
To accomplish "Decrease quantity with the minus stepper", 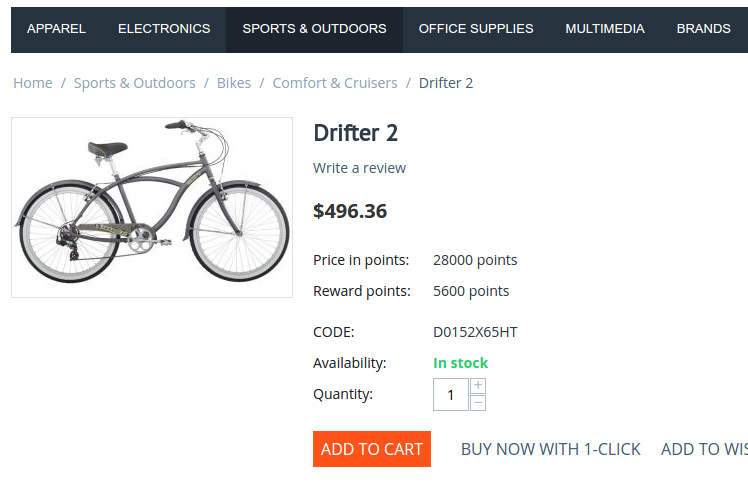I will [478, 403].
